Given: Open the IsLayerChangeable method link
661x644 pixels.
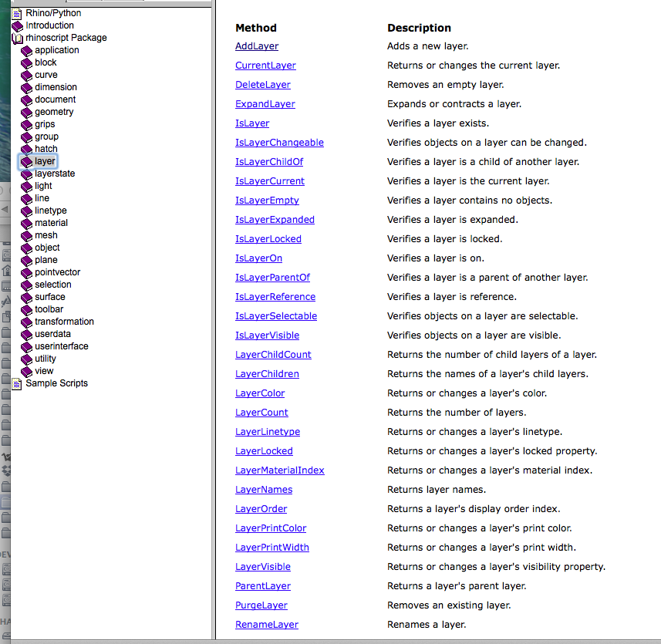Looking at the screenshot, I should [x=279, y=143].
